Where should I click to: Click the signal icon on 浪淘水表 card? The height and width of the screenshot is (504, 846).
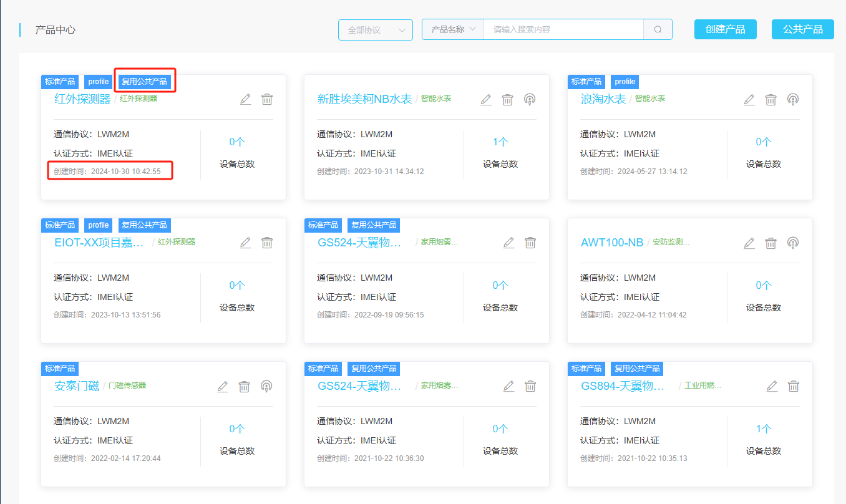coord(793,99)
